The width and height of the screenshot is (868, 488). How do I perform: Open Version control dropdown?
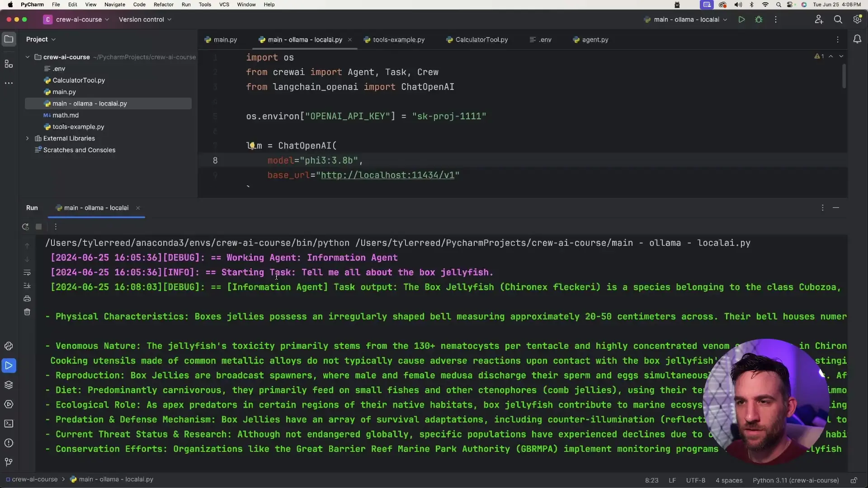tap(145, 19)
